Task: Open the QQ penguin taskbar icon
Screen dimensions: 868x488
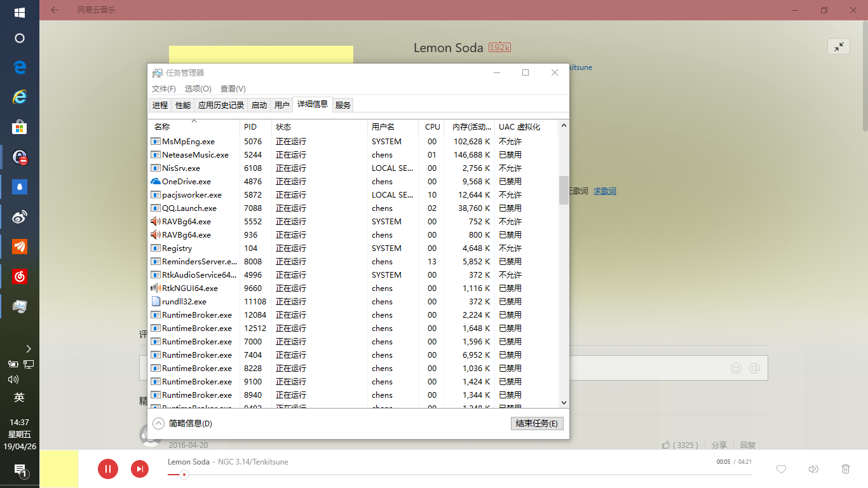Action: pyautogui.click(x=19, y=187)
